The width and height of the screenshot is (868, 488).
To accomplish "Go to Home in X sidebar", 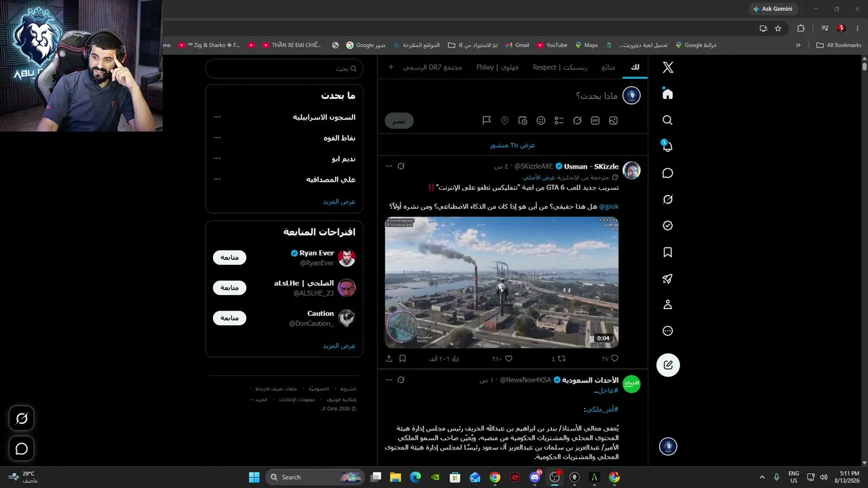I will click(668, 94).
